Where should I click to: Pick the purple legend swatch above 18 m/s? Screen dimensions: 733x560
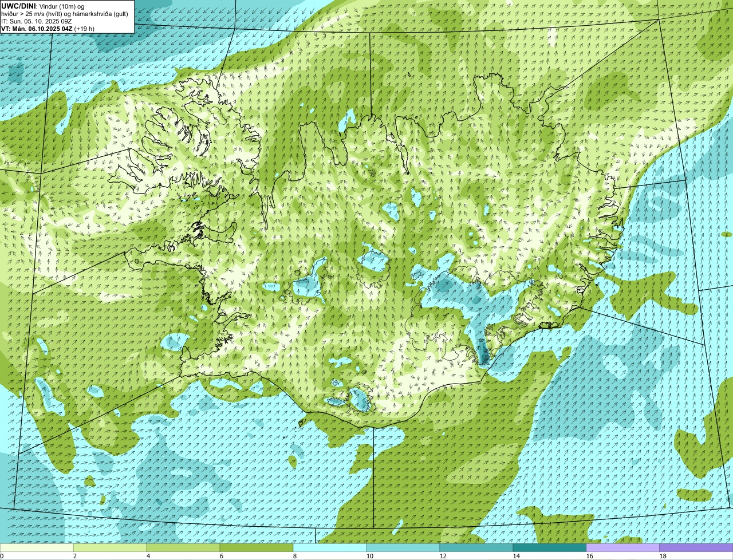(696, 548)
